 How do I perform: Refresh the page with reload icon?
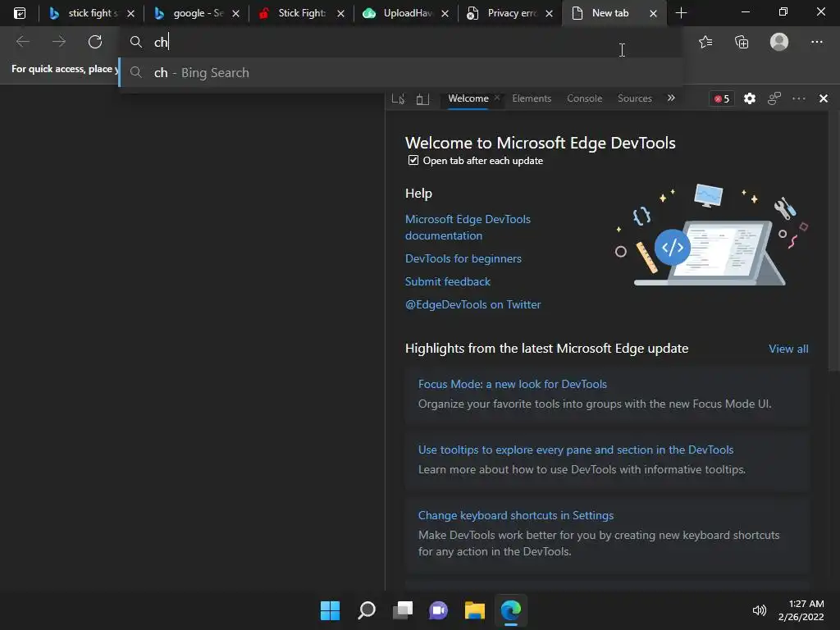coord(95,42)
